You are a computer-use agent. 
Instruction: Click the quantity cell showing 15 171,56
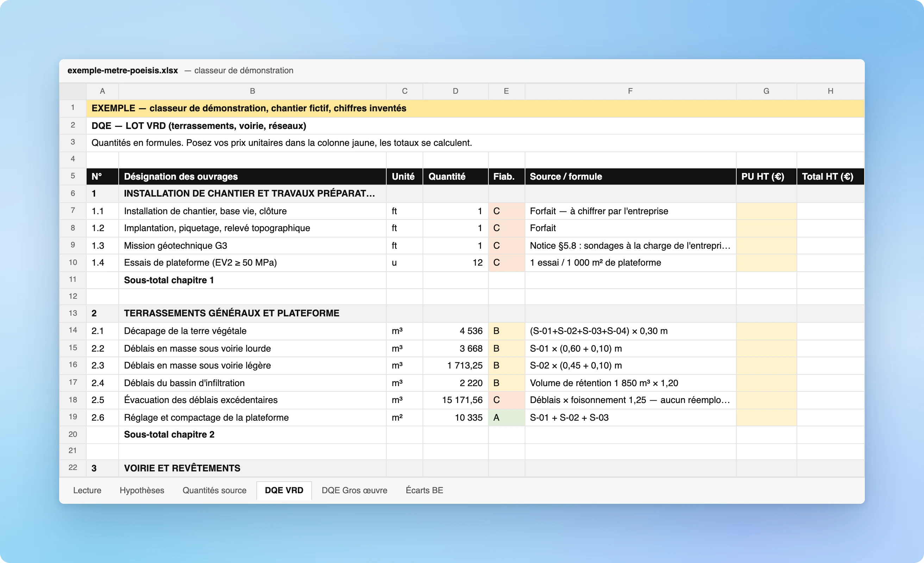point(455,400)
